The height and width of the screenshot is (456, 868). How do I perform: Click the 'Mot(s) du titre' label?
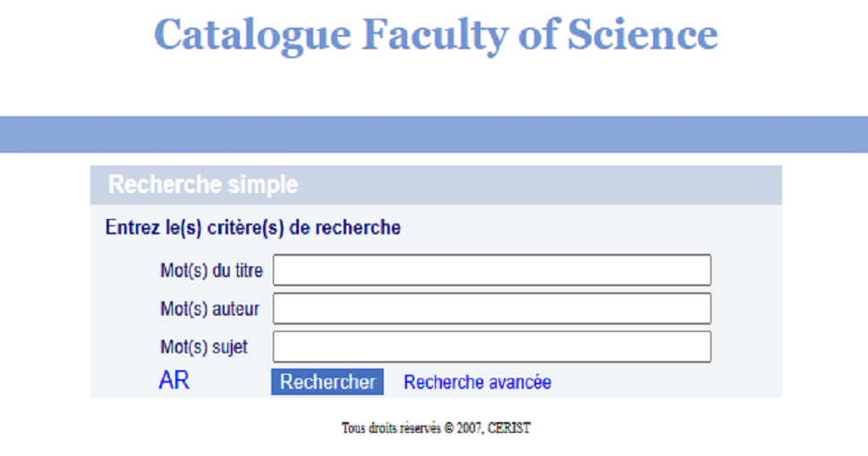211,271
